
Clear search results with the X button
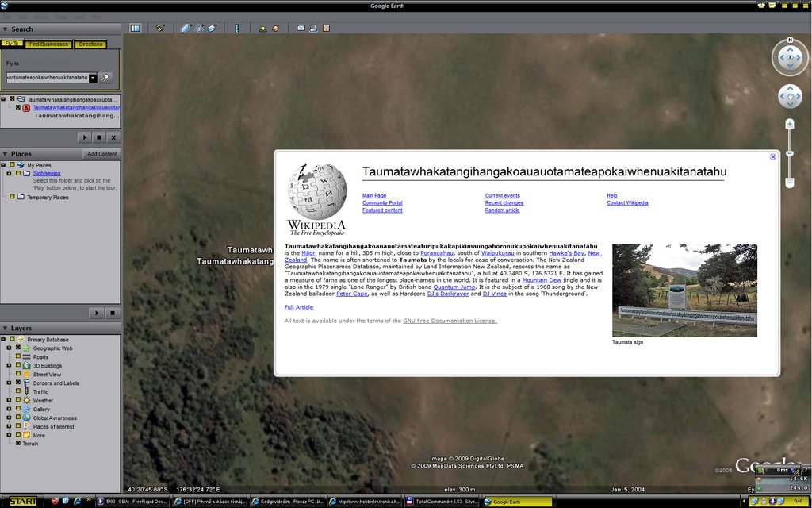click(x=114, y=137)
